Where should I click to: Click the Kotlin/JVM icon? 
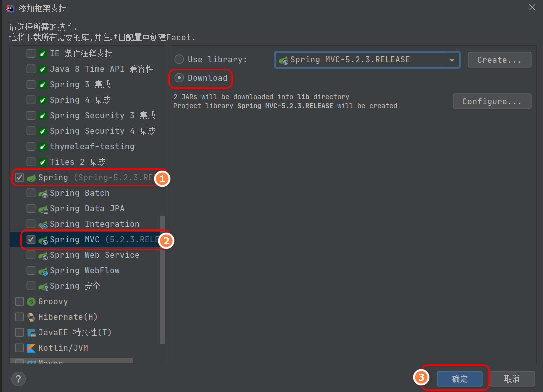tap(31, 348)
